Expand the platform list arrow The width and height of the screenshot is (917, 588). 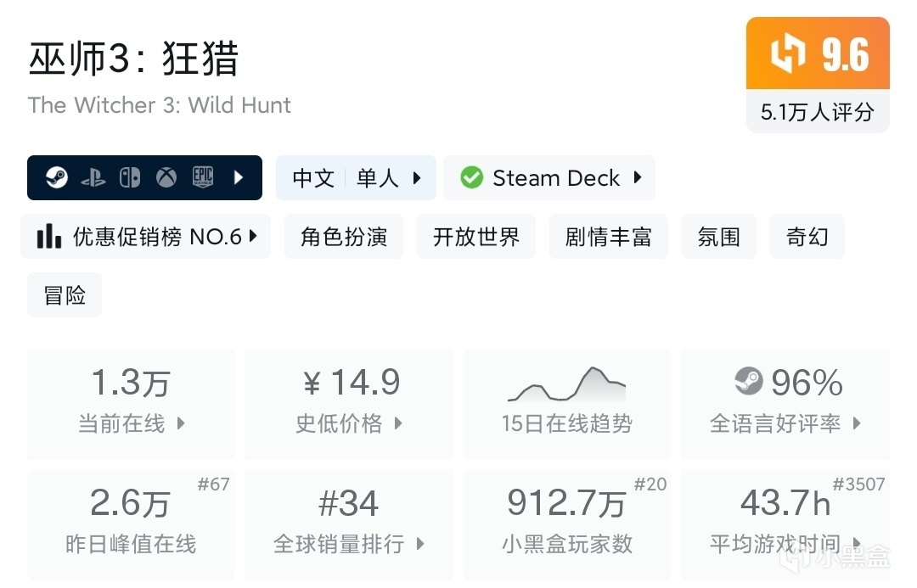point(239,178)
